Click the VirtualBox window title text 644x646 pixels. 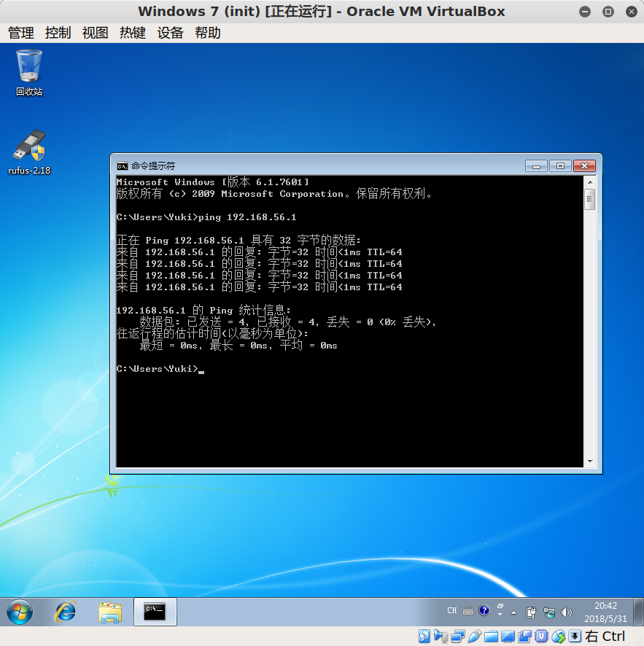322,12
